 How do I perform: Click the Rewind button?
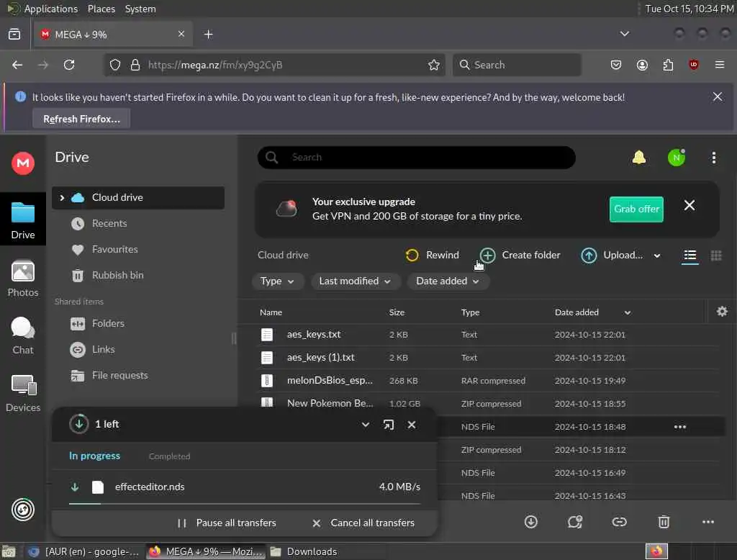tap(433, 255)
